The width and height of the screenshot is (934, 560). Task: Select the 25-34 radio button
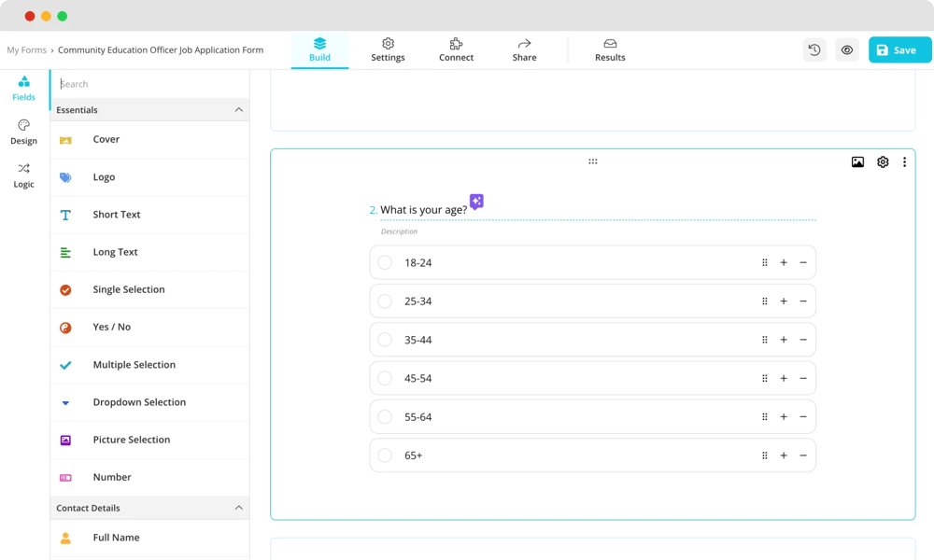click(x=385, y=301)
